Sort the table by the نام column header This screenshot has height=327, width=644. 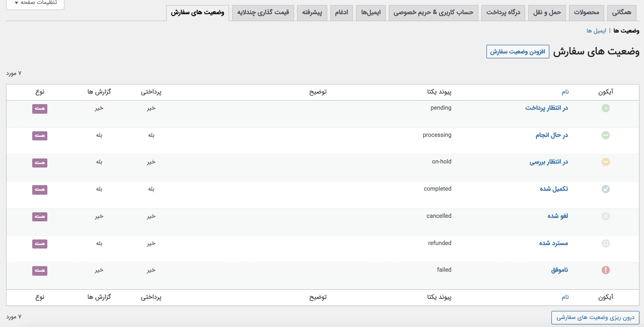pyautogui.click(x=565, y=92)
